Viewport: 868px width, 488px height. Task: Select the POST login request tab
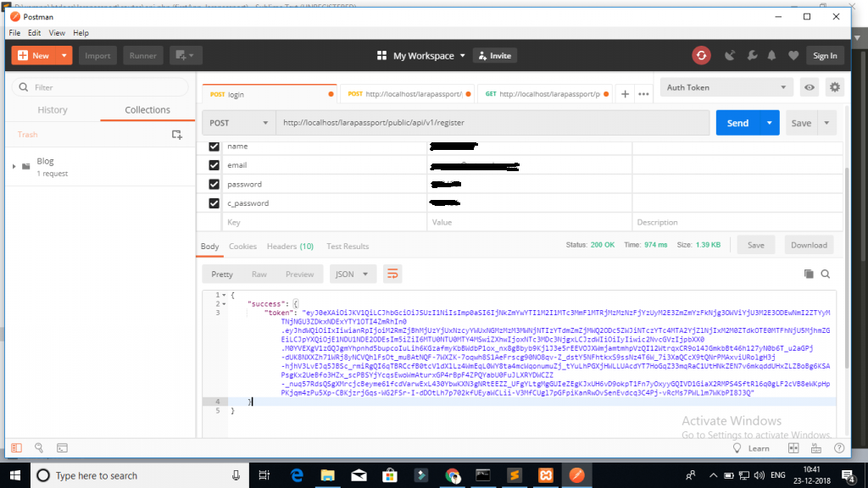pos(270,94)
